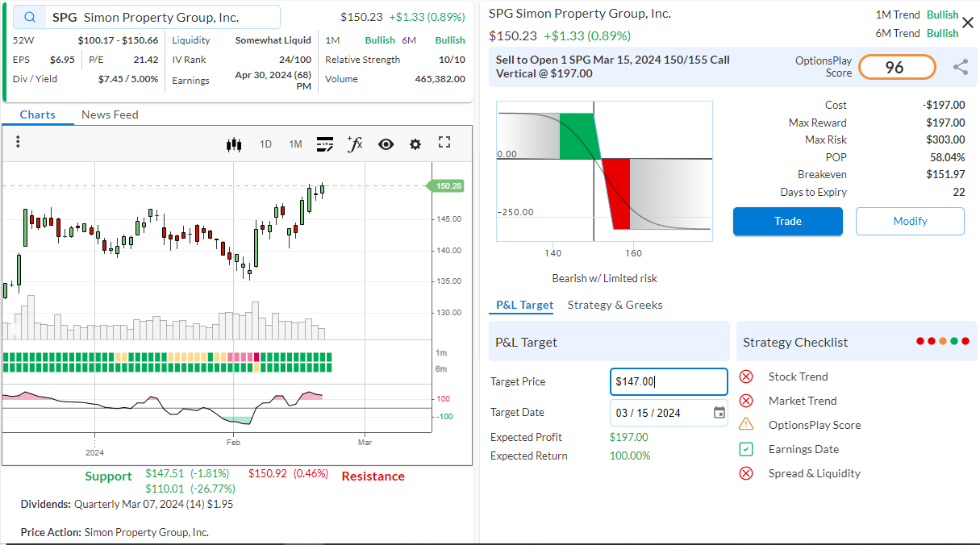Viewport: 980px width, 545px height.
Task: Open the chart three-dot options menu
Action: [18, 142]
